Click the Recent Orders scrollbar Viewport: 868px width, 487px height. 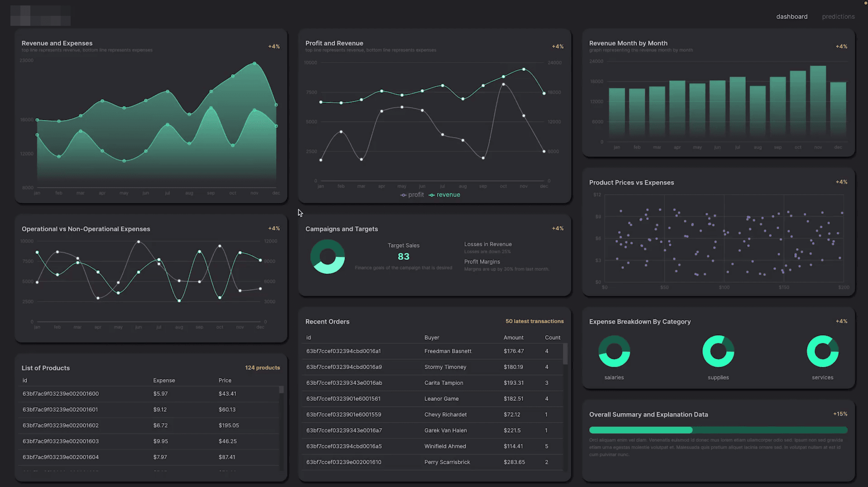click(x=565, y=354)
